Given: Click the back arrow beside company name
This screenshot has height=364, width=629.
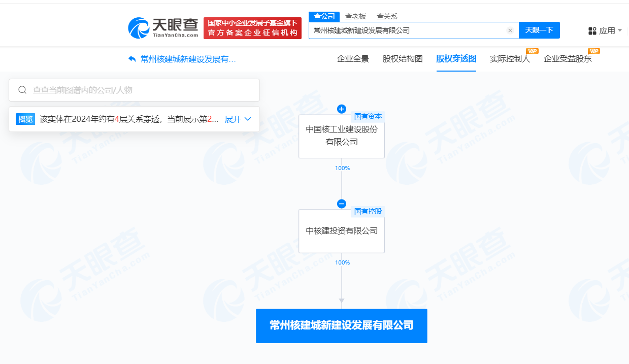Looking at the screenshot, I should coord(132,59).
